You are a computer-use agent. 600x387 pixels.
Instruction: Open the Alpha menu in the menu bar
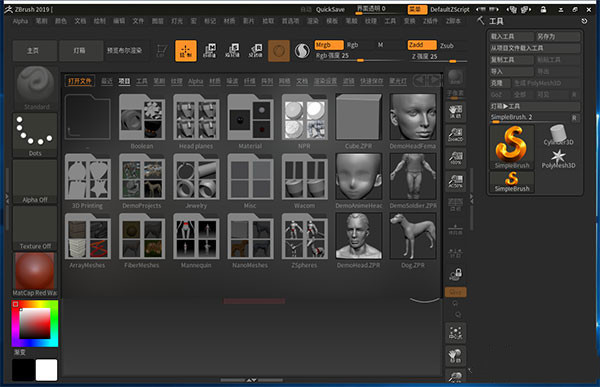point(20,21)
